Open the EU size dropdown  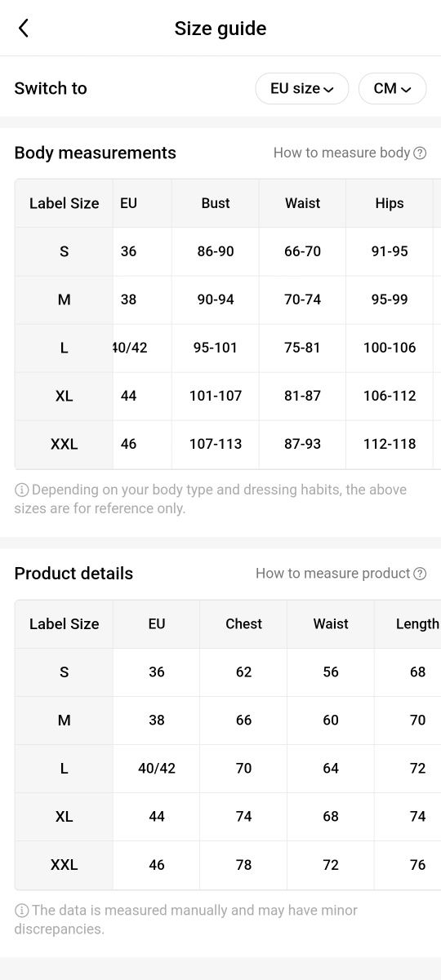302,88
